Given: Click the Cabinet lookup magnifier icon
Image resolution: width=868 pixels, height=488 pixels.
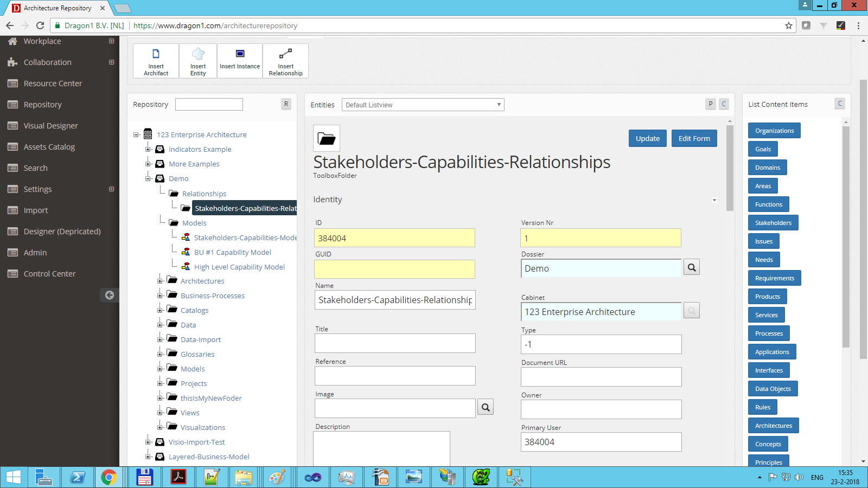Looking at the screenshot, I should [x=692, y=311].
